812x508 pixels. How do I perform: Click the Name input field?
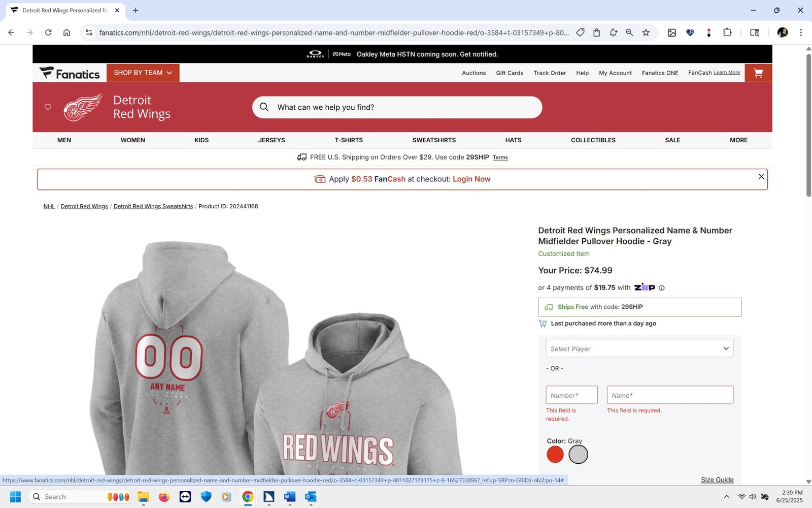670,395
